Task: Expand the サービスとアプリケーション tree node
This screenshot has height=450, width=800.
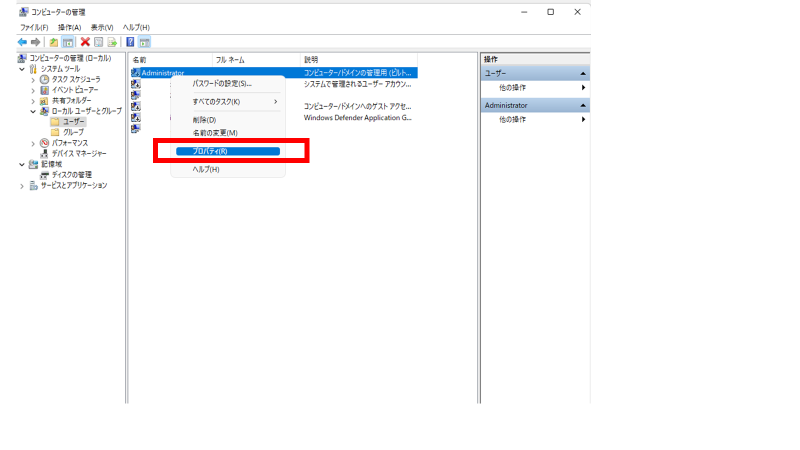Action: (22, 186)
